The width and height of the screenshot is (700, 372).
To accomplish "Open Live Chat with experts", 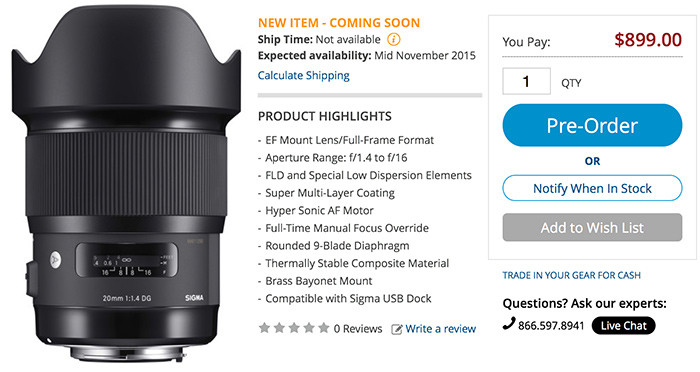I will pos(623,326).
